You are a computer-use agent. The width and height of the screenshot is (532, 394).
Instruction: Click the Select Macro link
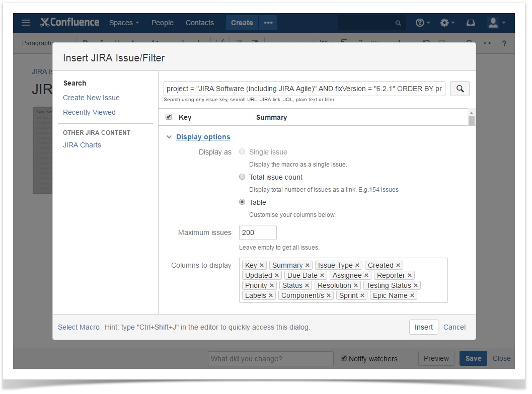coord(79,327)
